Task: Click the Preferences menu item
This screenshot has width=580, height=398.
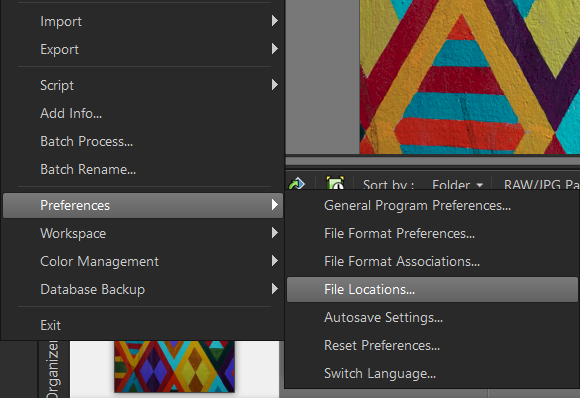Action: point(143,205)
